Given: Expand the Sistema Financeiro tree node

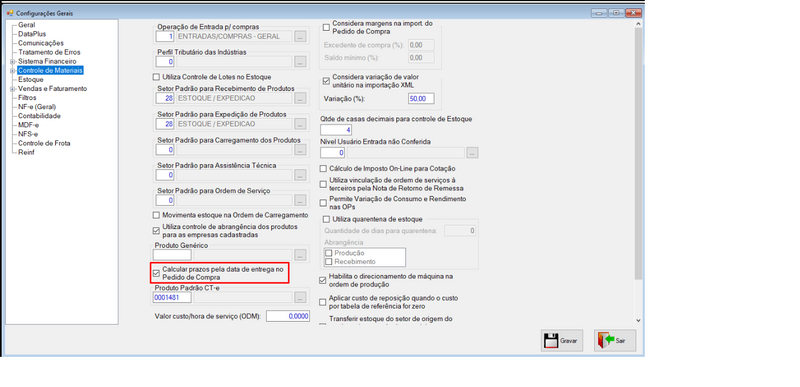Looking at the screenshot, I should click(13, 61).
